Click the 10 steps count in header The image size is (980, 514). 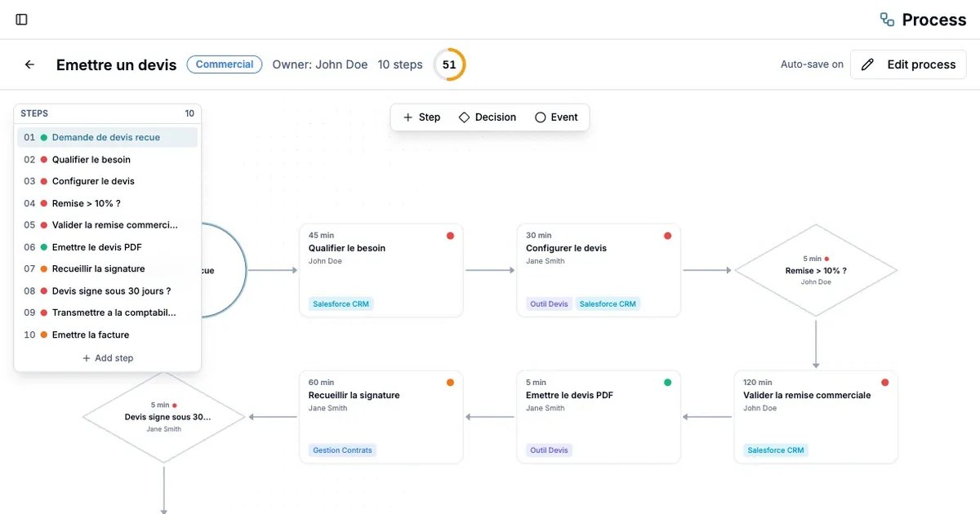400,64
